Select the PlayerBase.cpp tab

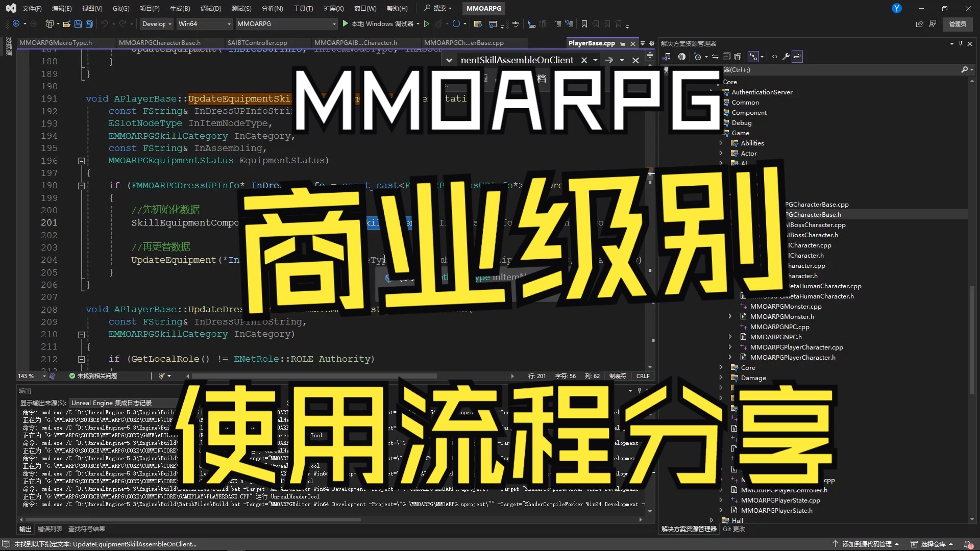591,43
